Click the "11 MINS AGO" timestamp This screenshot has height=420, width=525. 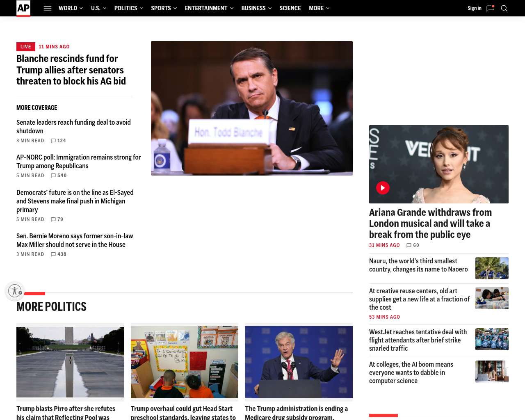point(54,47)
